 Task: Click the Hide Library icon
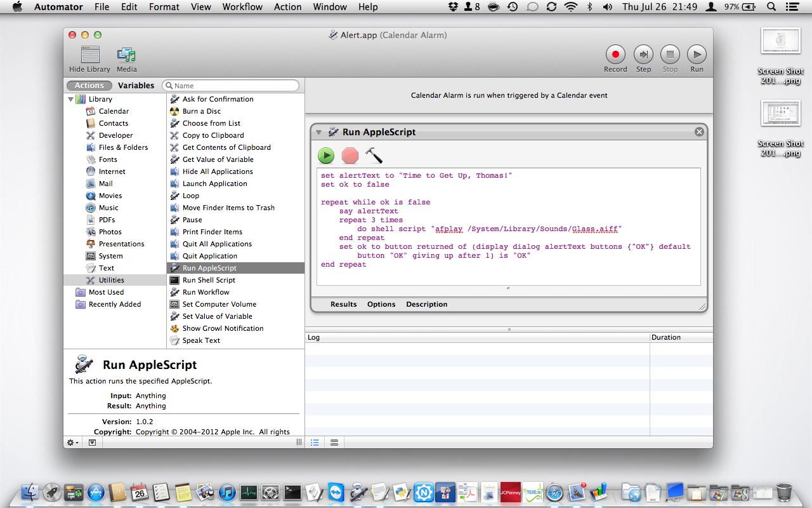[89, 55]
